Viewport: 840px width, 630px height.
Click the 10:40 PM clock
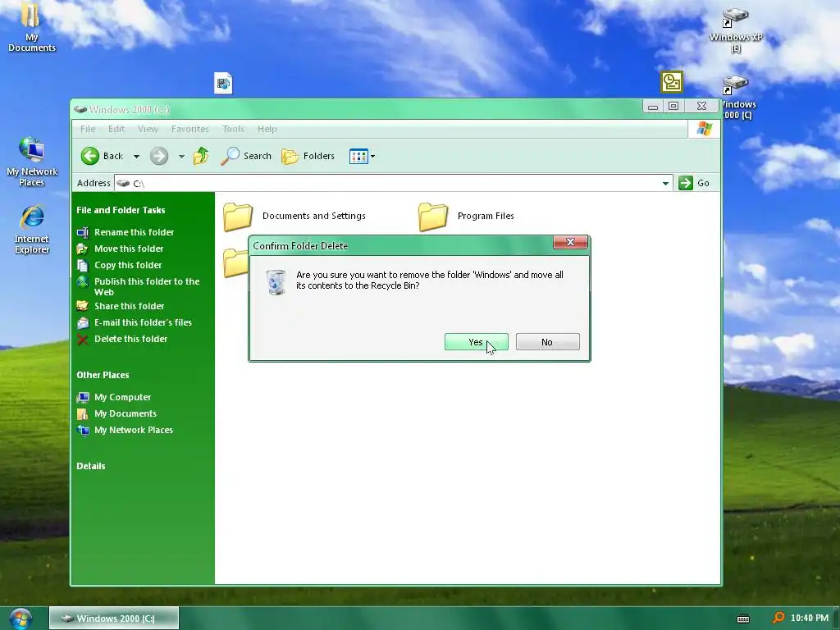(810, 619)
